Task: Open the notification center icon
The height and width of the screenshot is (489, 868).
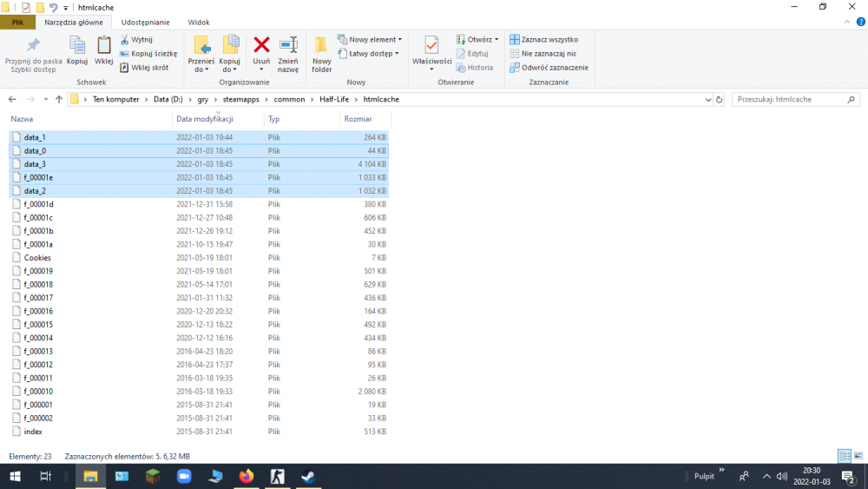Action: coord(848,476)
